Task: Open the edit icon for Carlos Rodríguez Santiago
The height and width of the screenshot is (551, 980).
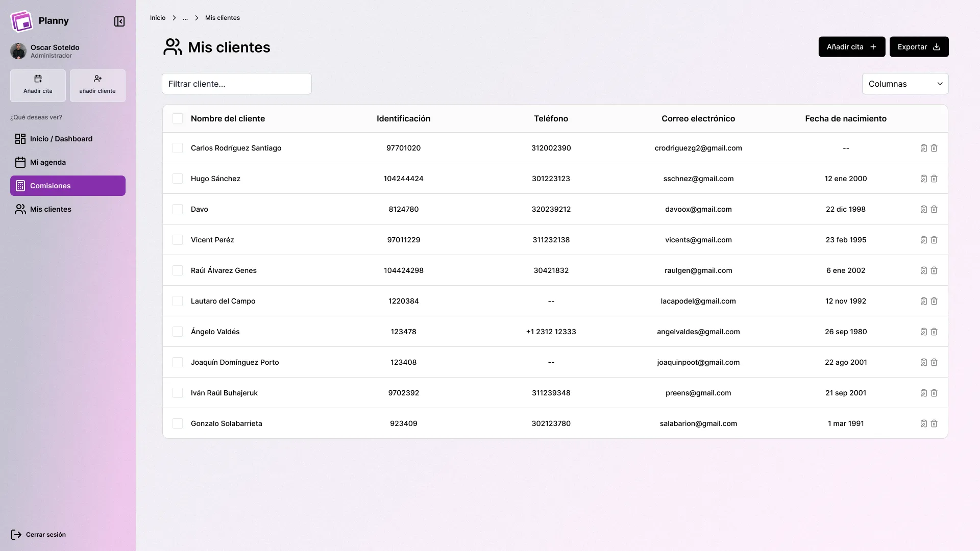Action: pyautogui.click(x=923, y=148)
